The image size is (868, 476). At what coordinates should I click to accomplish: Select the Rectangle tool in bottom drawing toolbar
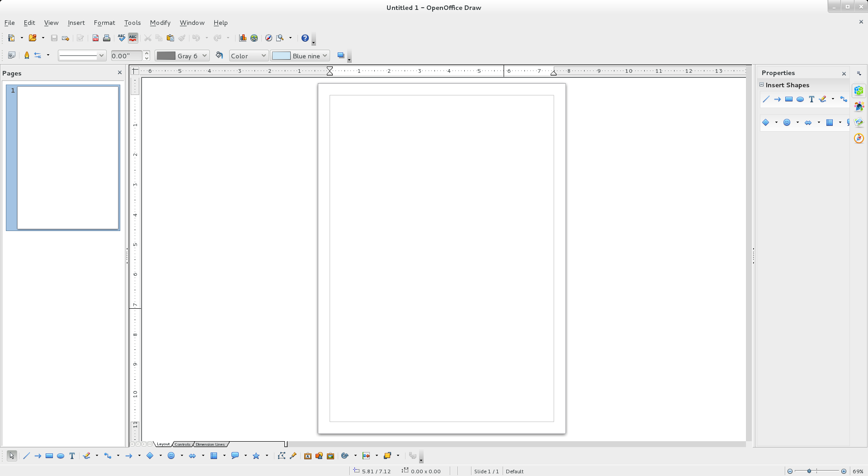click(x=49, y=456)
